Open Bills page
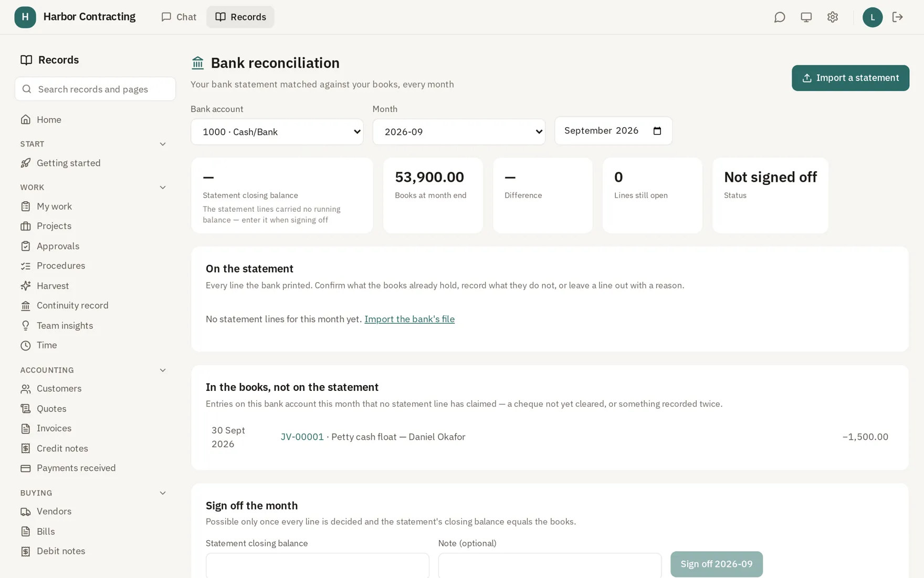Screen dimensions: 924x578 pos(95,531)
